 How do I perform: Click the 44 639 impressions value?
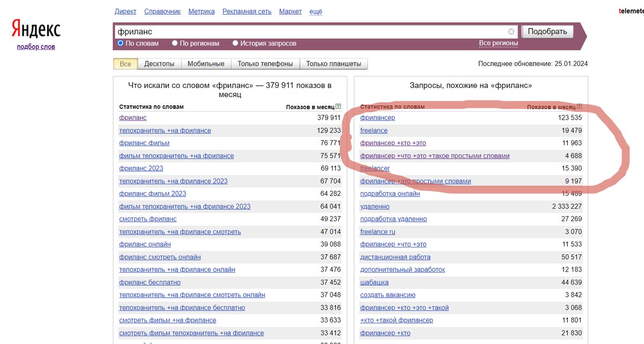[x=572, y=282]
